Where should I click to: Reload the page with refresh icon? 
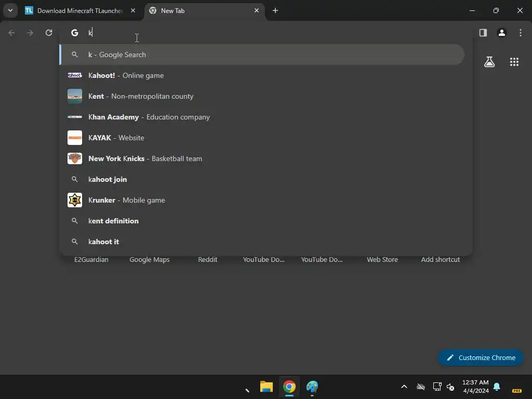click(49, 33)
